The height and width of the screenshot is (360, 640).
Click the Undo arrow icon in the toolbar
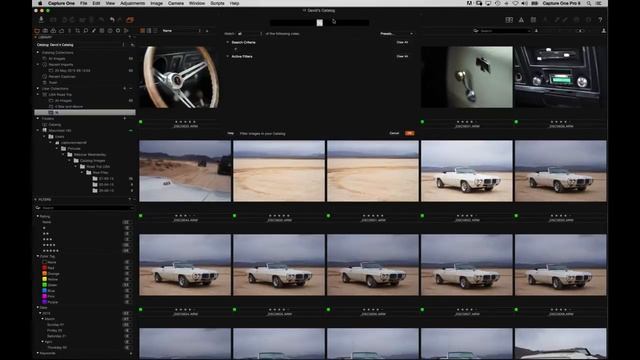click(112, 20)
